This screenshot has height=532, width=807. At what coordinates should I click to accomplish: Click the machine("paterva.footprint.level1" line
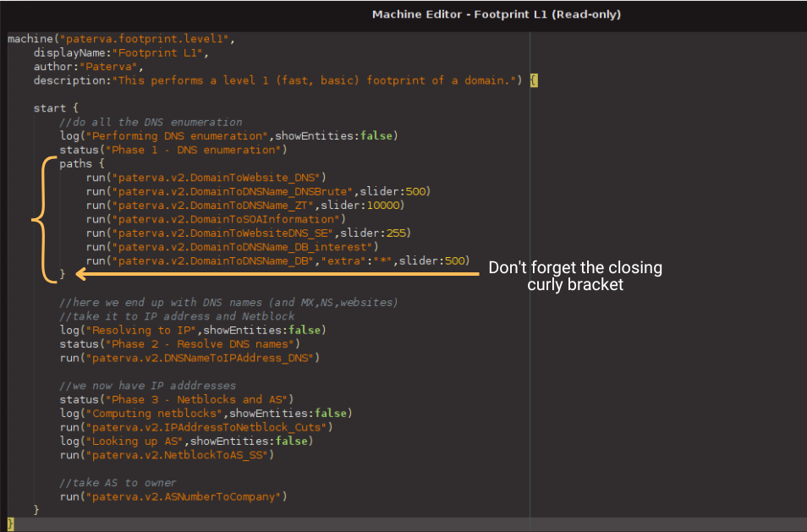coord(122,39)
